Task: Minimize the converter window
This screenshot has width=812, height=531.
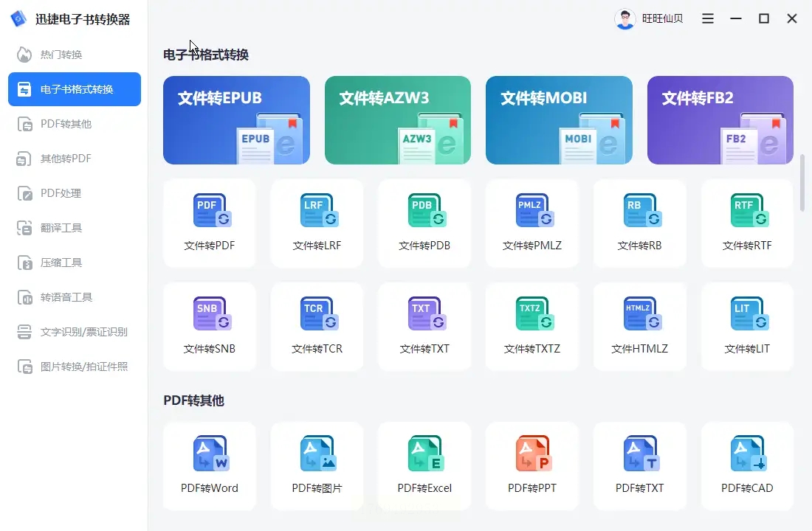Action: tap(736, 18)
